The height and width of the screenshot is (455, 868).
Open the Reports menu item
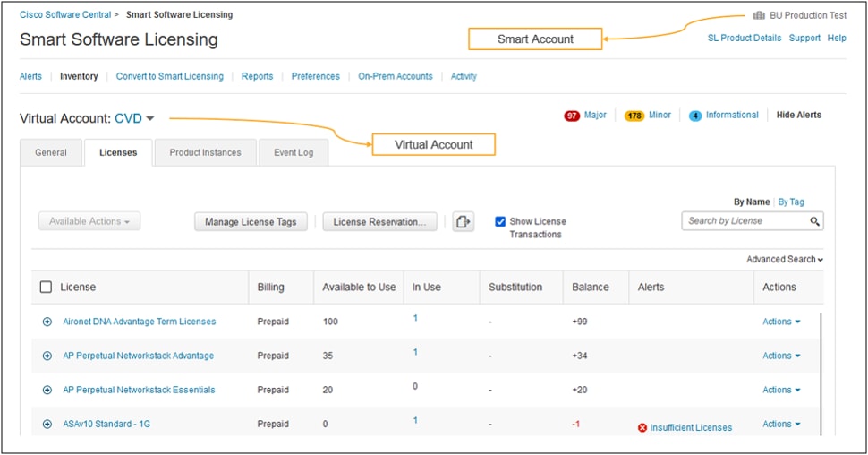pos(257,76)
